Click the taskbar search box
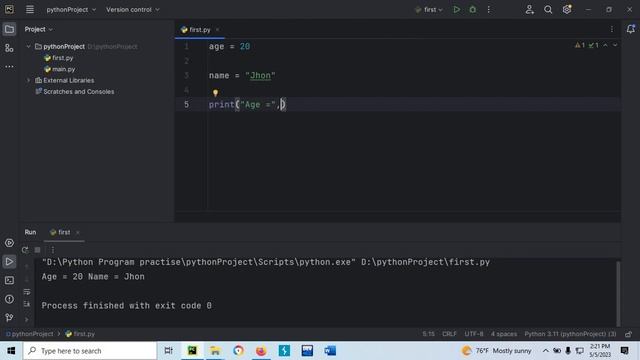Viewport: 640px width, 360px height. [90, 351]
